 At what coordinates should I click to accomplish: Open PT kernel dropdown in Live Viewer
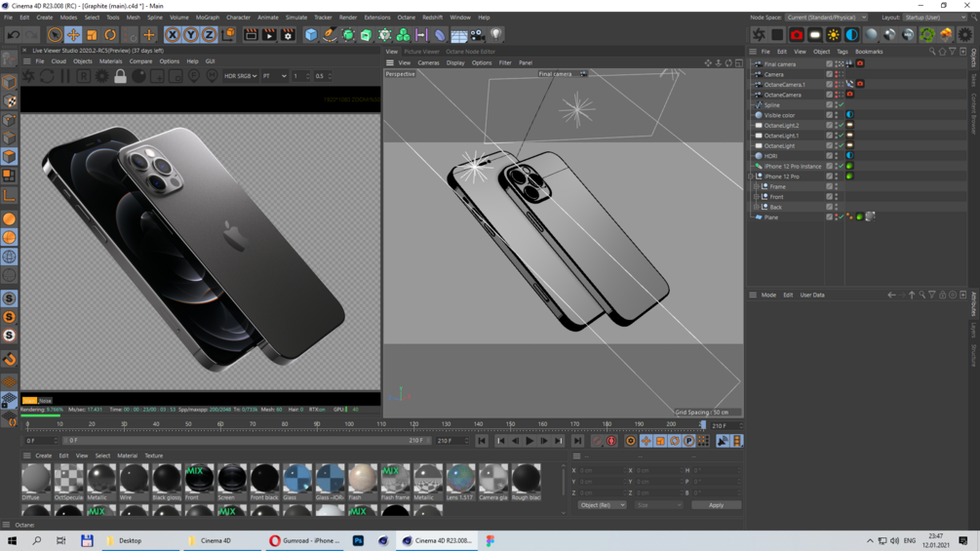[274, 76]
